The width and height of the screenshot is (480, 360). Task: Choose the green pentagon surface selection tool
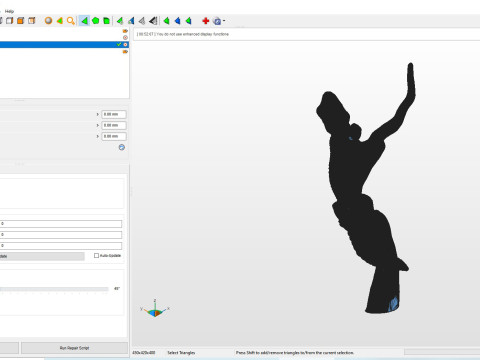point(96,21)
